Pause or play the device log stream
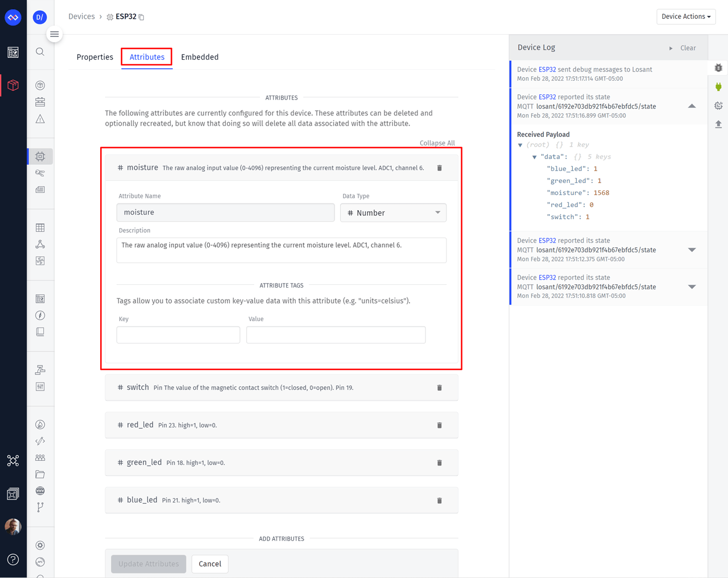 click(x=671, y=48)
